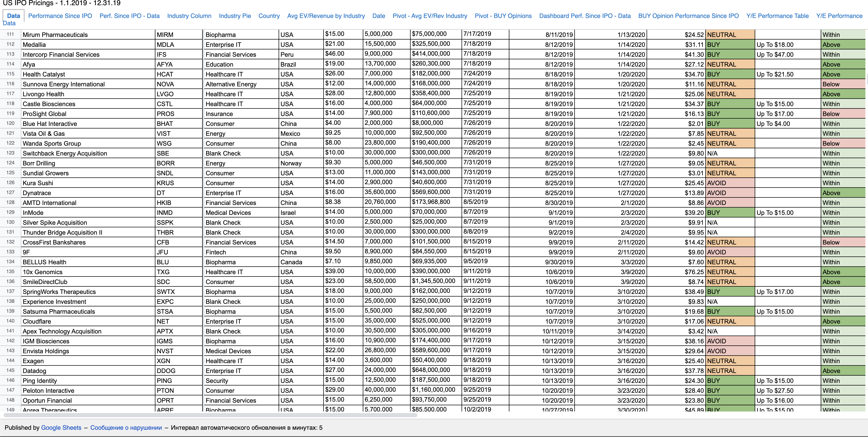Switch to Perf. Since IPO - Data tab
The image size is (868, 437).
point(129,16)
